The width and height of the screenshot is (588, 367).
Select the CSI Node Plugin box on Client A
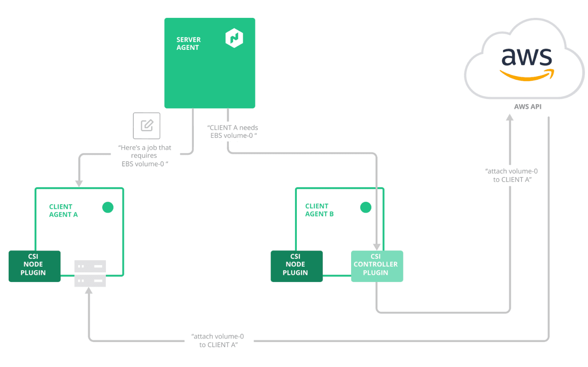[34, 266]
